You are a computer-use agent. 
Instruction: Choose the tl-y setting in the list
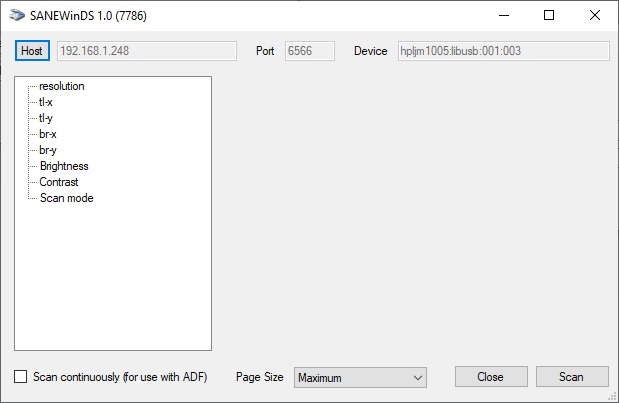46,118
